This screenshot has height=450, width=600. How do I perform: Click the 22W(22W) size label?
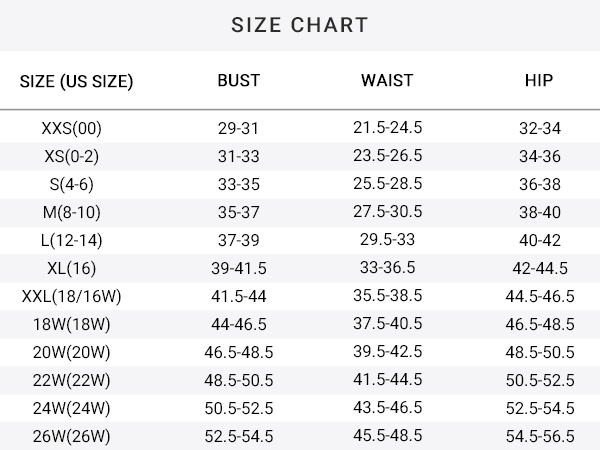72,380
